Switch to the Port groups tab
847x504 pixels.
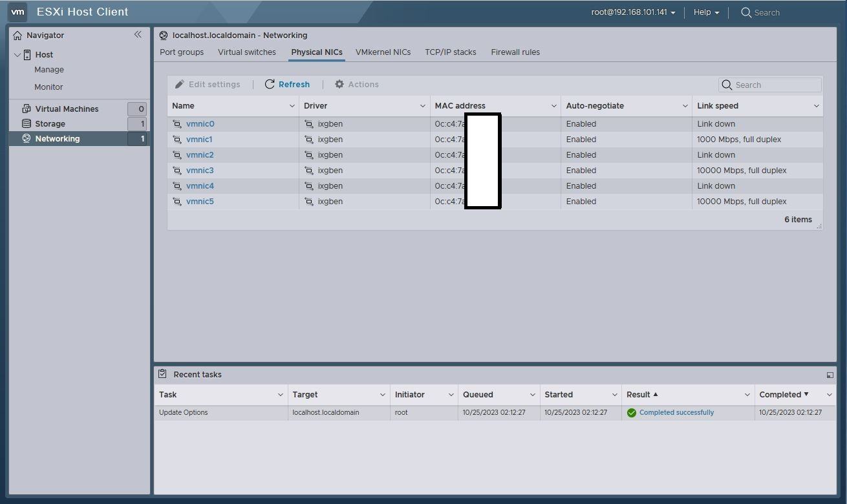(182, 52)
